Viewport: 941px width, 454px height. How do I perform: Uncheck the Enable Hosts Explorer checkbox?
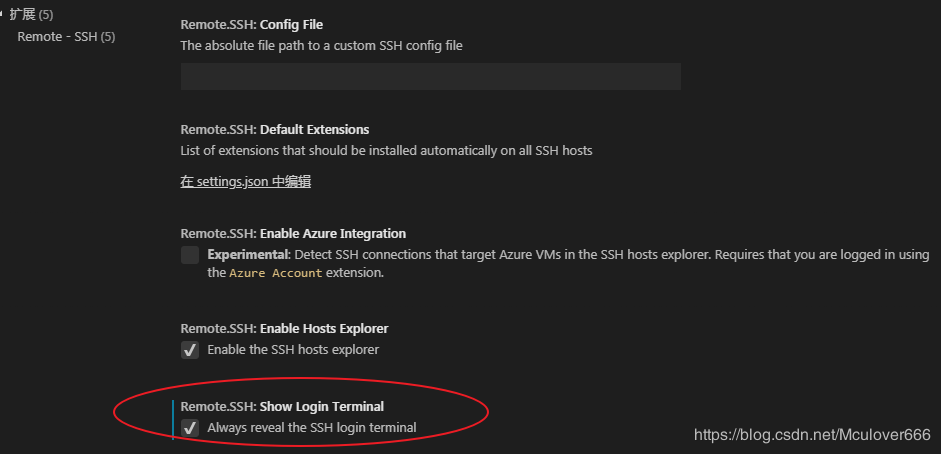[x=190, y=350]
